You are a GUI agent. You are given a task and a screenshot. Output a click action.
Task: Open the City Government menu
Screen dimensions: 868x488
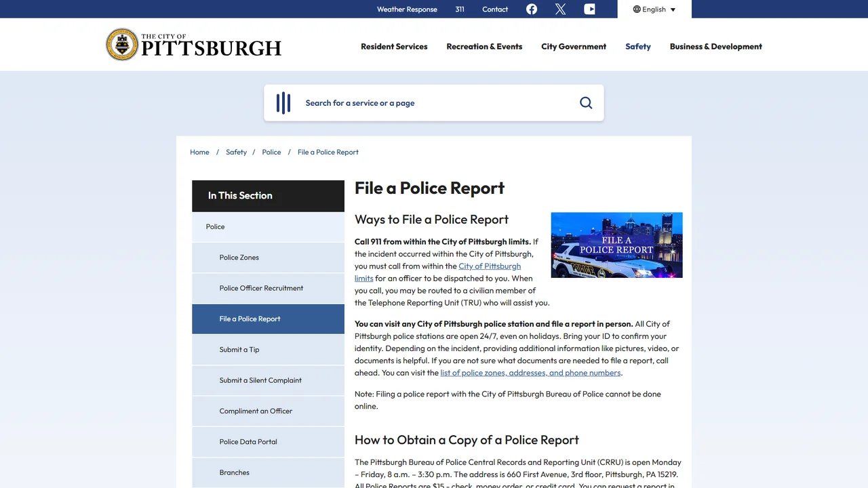click(574, 47)
